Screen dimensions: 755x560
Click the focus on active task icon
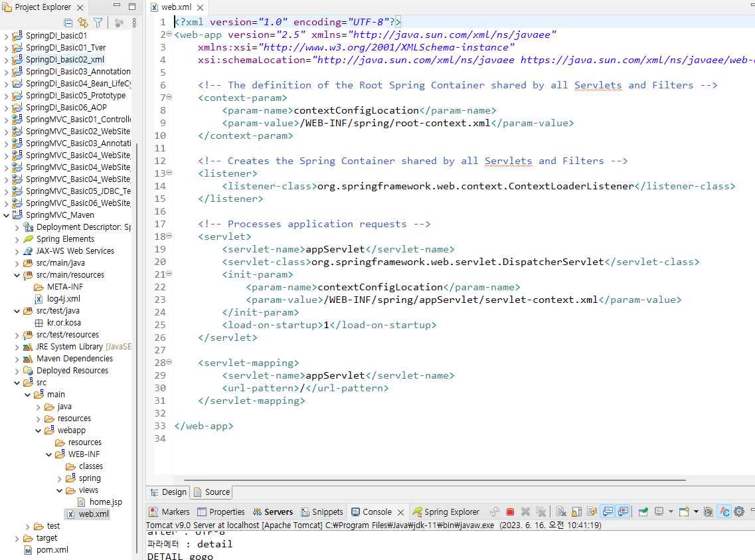click(120, 23)
